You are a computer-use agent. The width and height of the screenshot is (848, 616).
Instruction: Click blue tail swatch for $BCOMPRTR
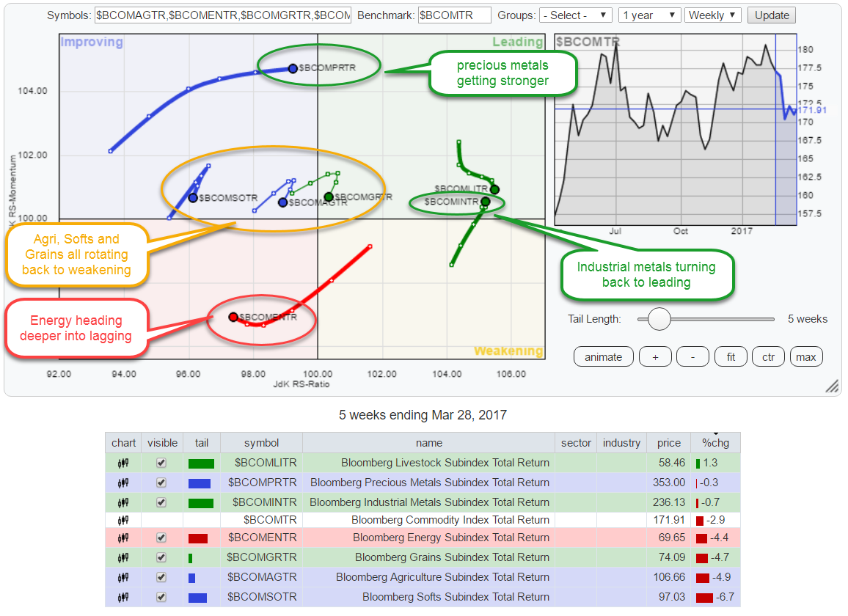[200, 483]
